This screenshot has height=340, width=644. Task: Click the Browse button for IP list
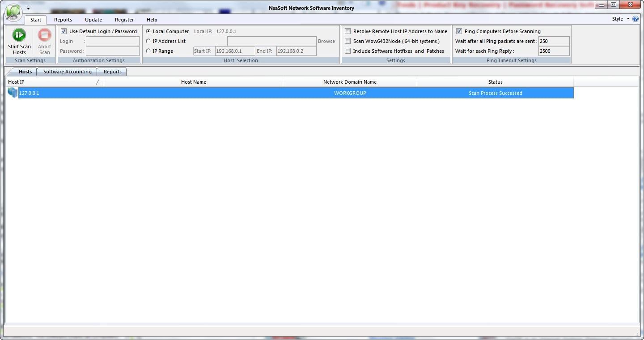(x=326, y=41)
